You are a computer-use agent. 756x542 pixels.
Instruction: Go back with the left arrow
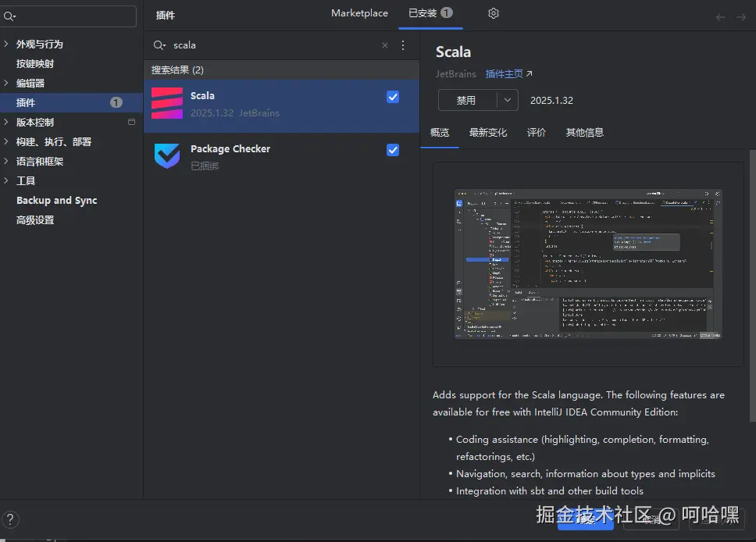click(720, 17)
